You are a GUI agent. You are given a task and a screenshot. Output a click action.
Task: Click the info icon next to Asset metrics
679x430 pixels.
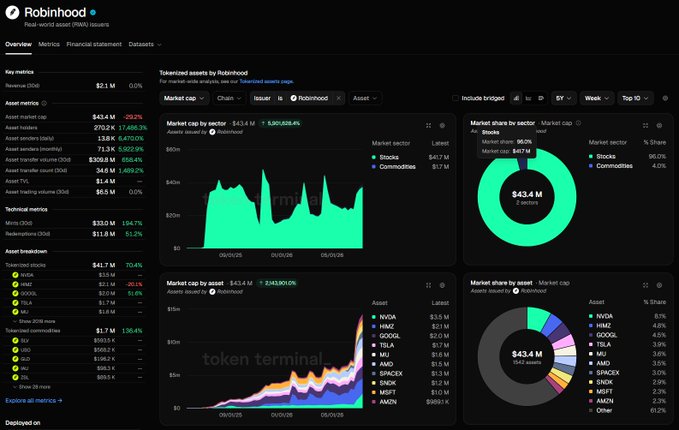pos(44,103)
